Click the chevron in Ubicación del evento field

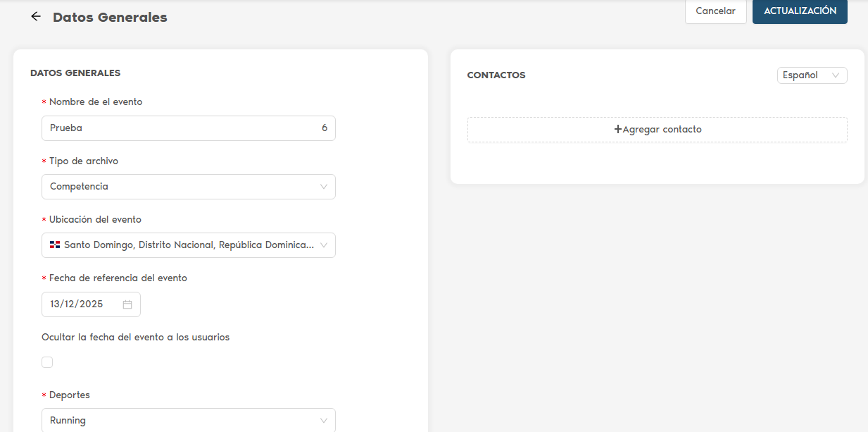coord(324,245)
